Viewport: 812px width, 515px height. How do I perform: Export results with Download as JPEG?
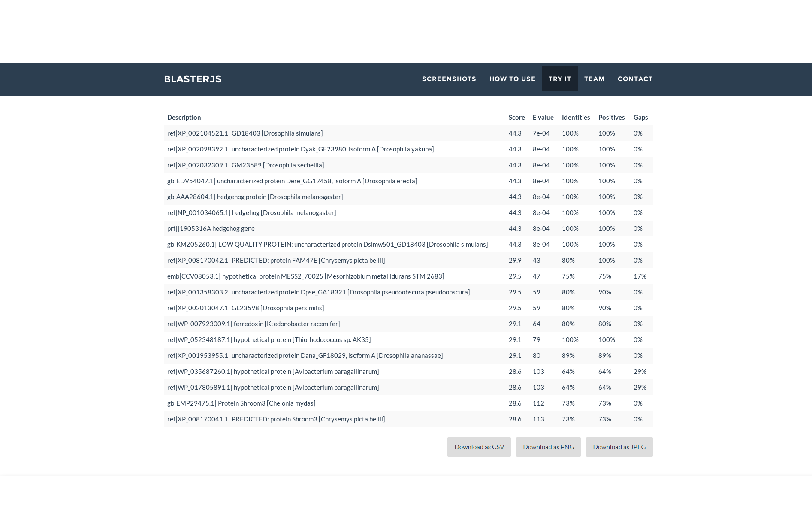(619, 447)
